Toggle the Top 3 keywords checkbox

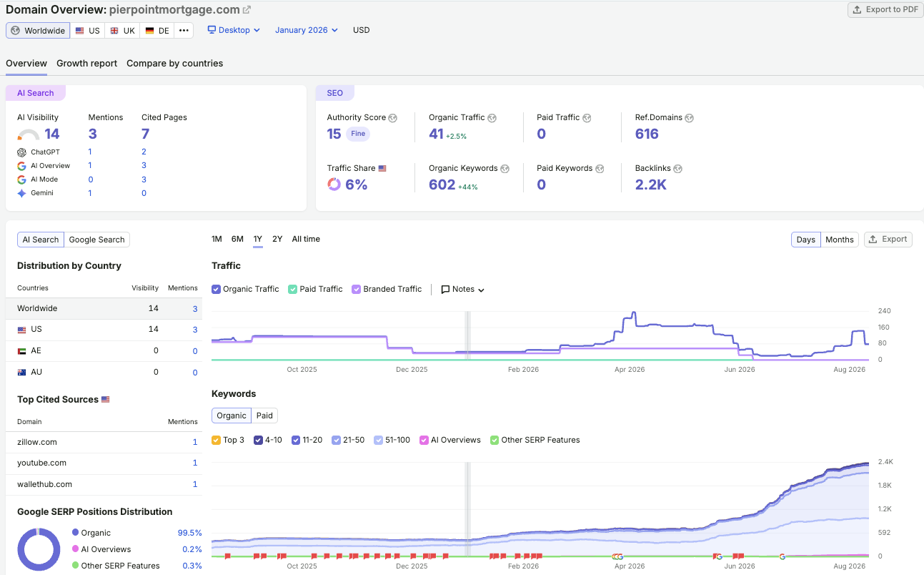[216, 440]
